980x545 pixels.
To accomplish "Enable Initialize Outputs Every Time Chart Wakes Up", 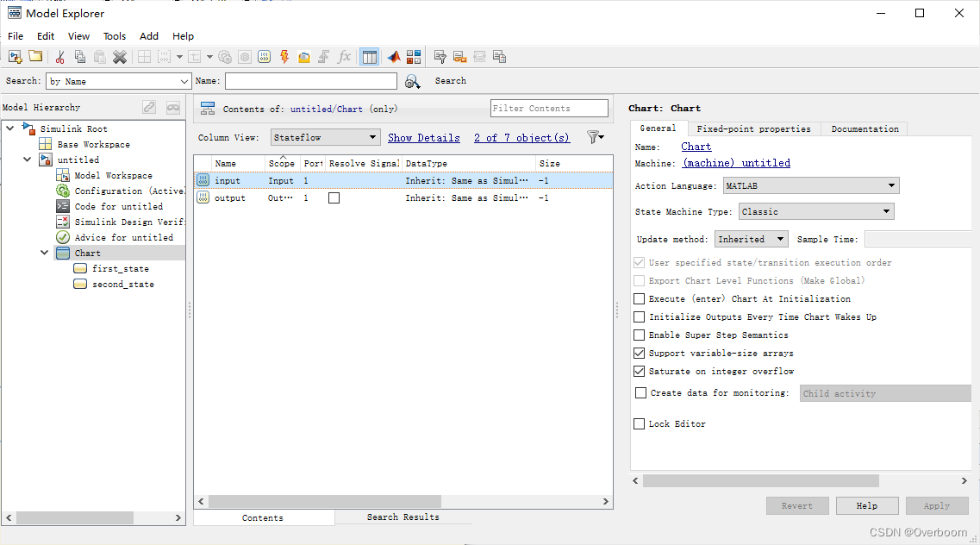I will point(640,316).
